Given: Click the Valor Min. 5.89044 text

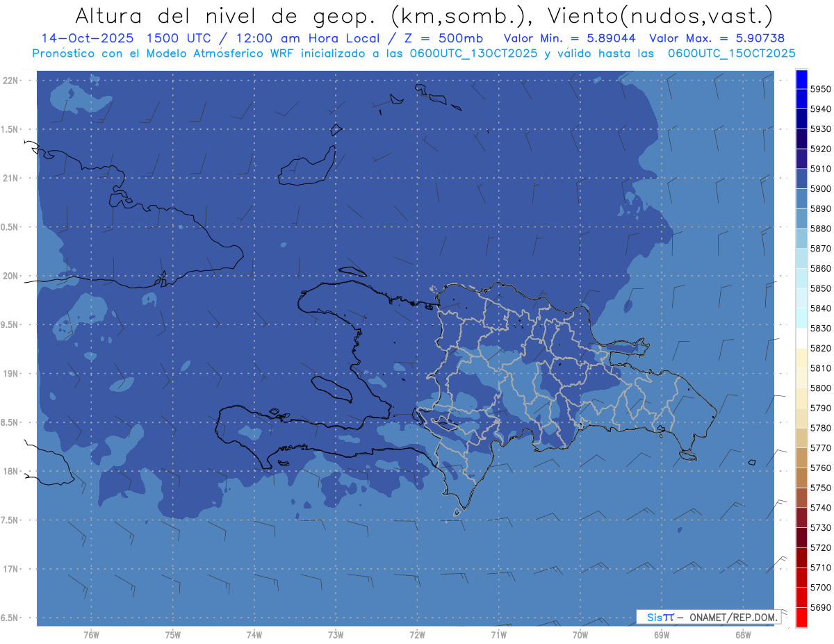Looking at the screenshot, I should point(571,39).
